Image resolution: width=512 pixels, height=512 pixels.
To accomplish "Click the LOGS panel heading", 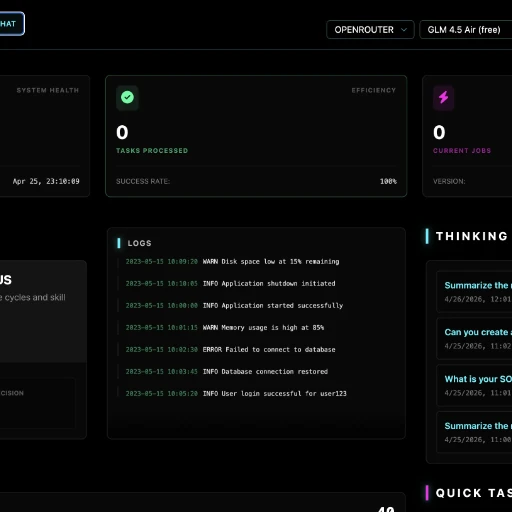I will point(139,243).
